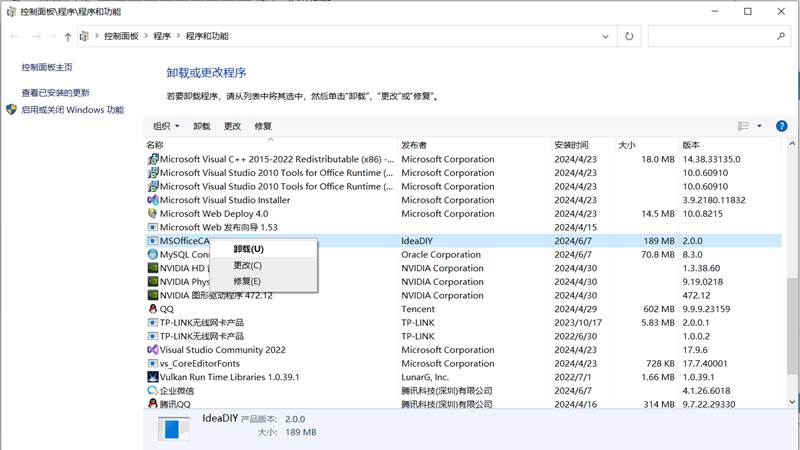
Task: Click the 更改 toolbar button
Action: click(x=232, y=126)
